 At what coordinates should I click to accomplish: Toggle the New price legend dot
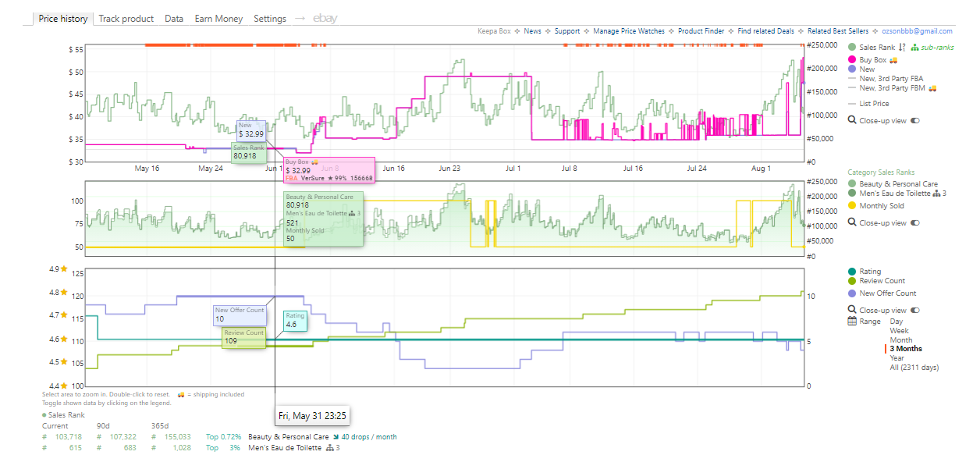coord(852,69)
